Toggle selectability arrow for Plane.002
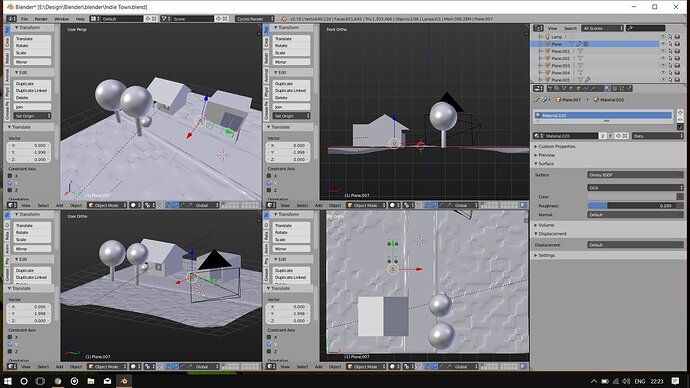 point(670,59)
